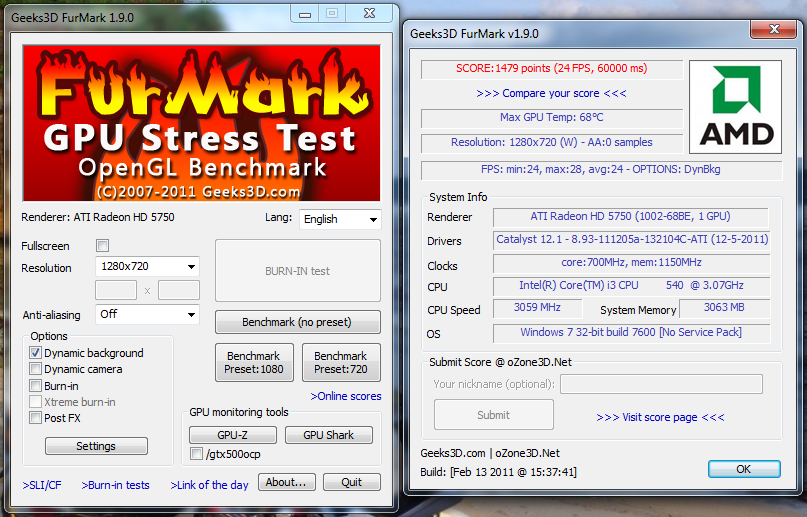
Task: Tick the Xtreme burn-in checkbox
Action: 36,402
